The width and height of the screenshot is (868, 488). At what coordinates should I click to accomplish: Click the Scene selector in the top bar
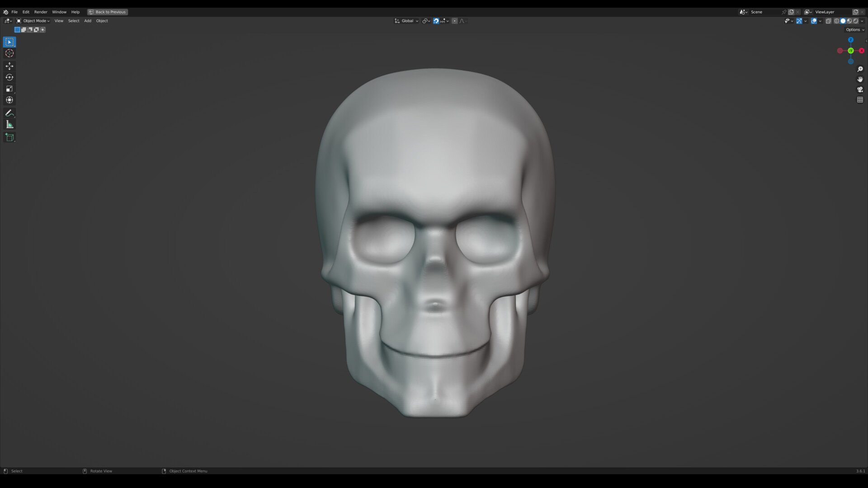coord(756,12)
